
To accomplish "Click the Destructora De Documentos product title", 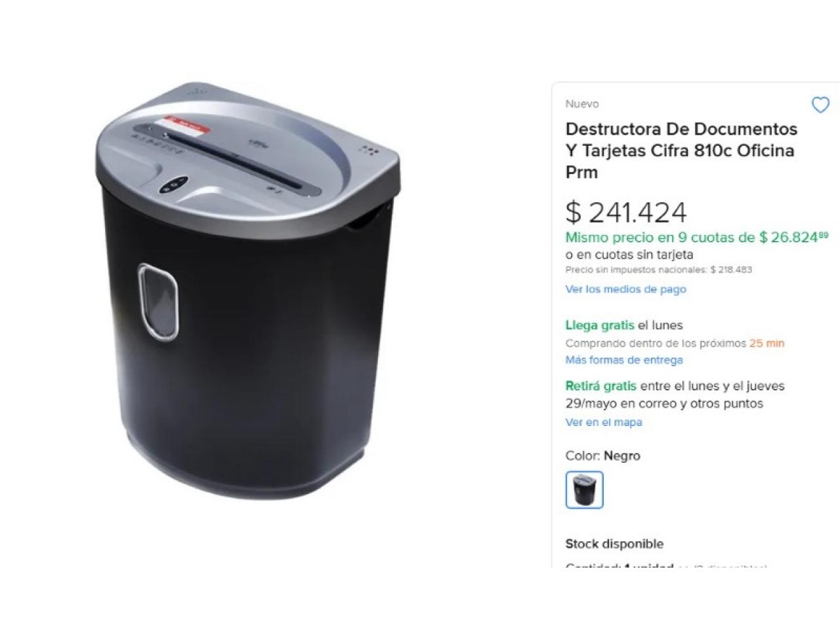I will point(681,150).
